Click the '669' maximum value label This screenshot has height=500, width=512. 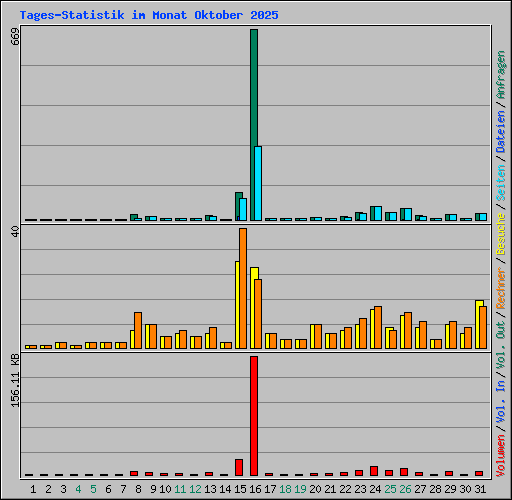(x=15, y=37)
